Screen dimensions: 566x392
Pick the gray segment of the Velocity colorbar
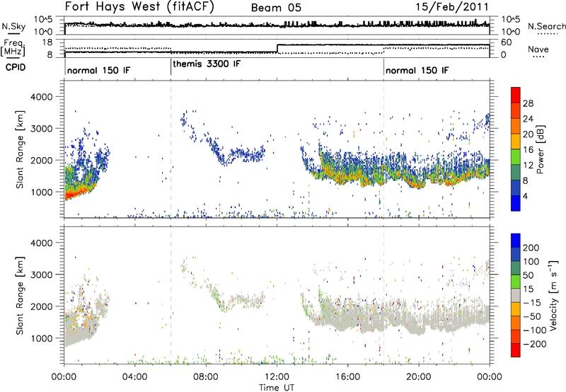point(516,296)
